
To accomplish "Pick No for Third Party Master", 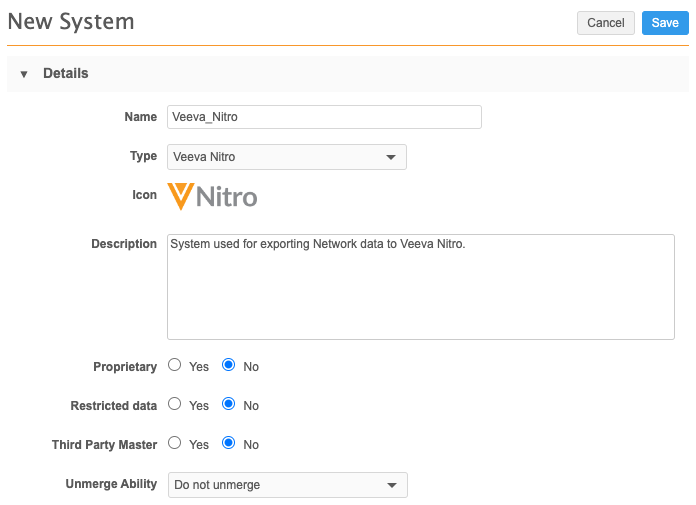I will [228, 443].
